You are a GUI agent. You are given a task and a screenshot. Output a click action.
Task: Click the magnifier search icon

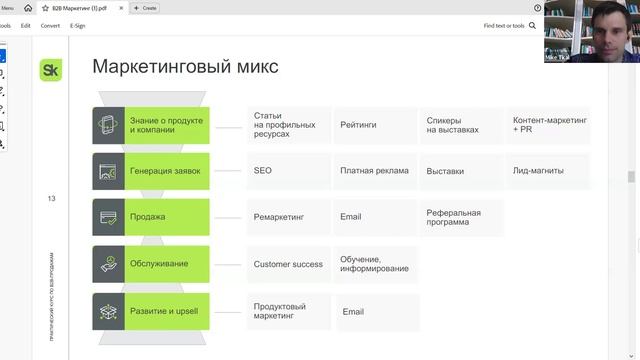pyautogui.click(x=532, y=25)
